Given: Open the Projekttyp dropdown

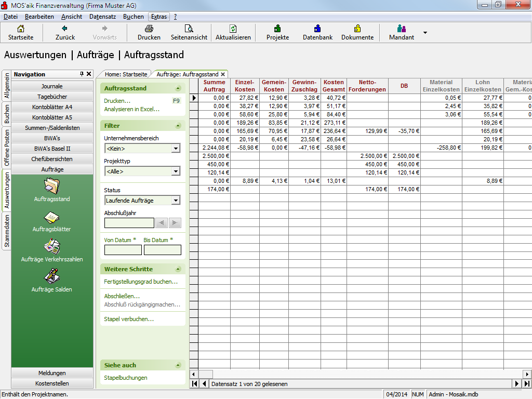Looking at the screenshot, I should coord(176,171).
